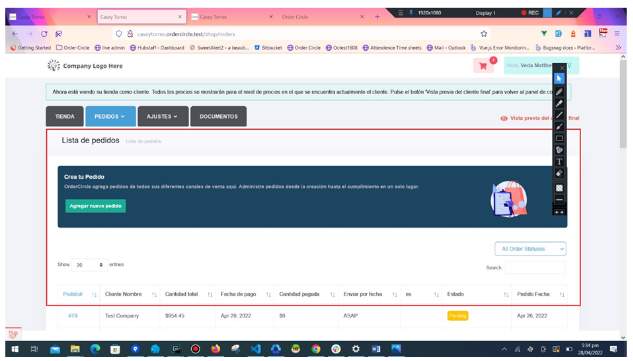The image size is (633, 361).
Task: Open the TIENDA tab
Action: [65, 116]
